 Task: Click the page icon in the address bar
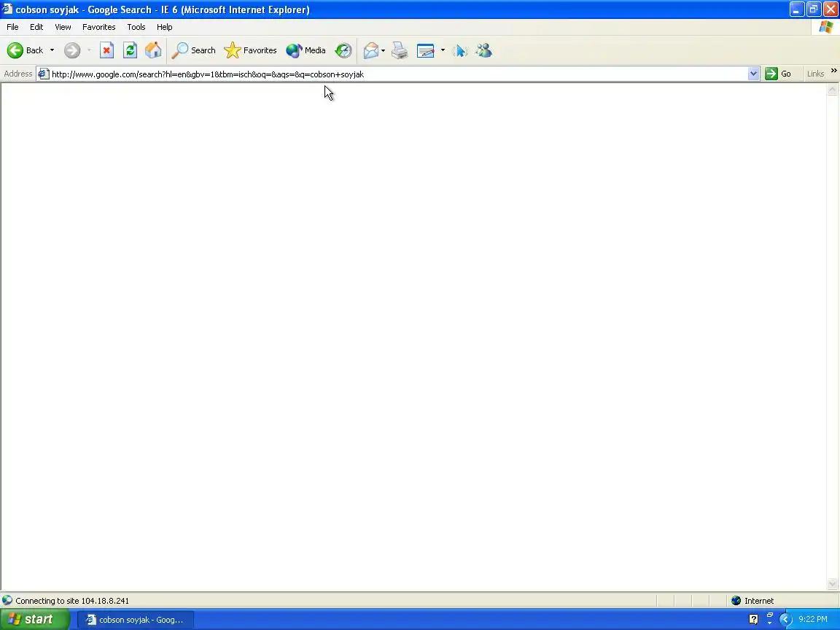(44, 74)
